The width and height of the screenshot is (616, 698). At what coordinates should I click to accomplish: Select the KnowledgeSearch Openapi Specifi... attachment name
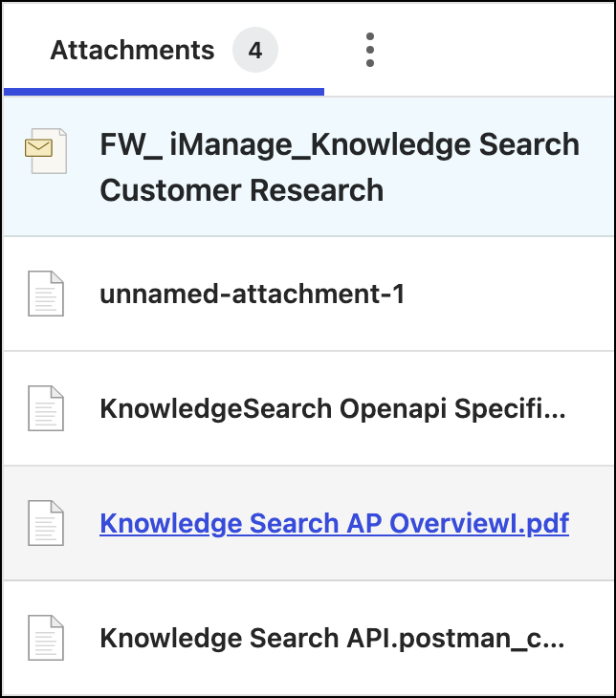[x=333, y=409]
